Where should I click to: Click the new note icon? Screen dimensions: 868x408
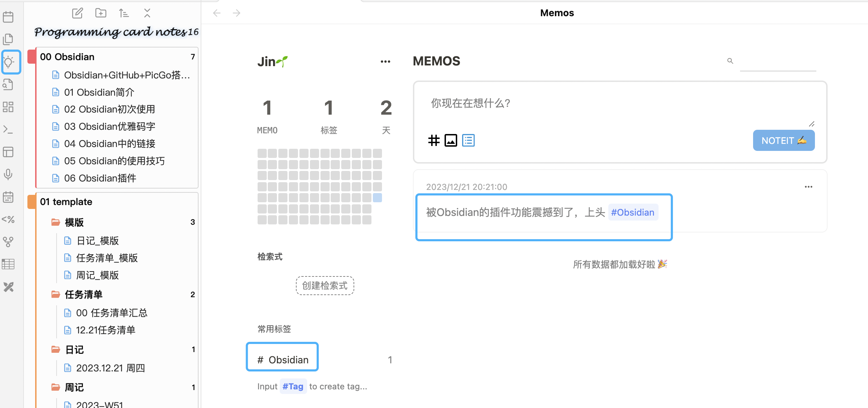[x=77, y=13]
